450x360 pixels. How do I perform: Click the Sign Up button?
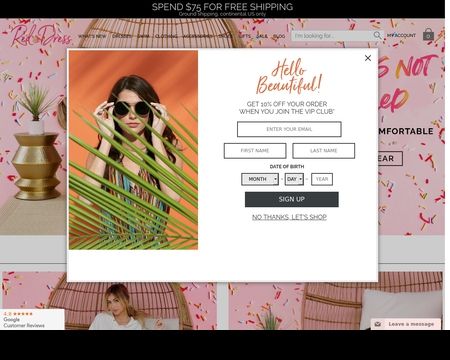point(292,199)
